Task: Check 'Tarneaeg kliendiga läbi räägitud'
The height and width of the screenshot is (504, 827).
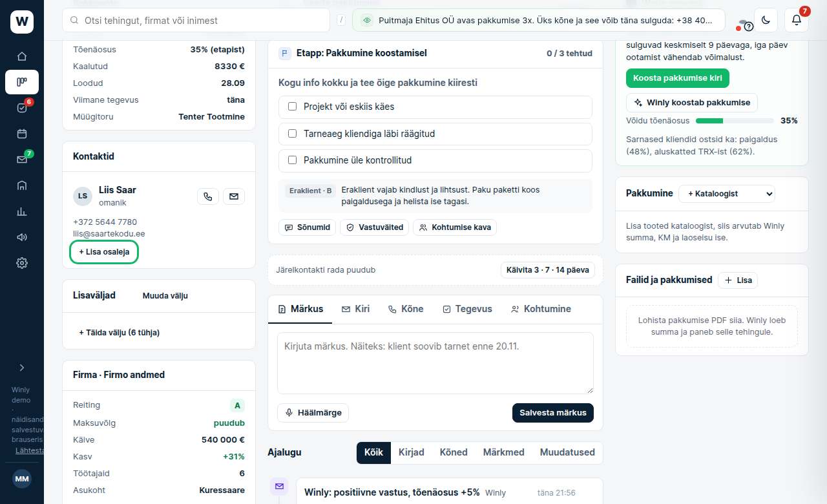Action: point(292,134)
